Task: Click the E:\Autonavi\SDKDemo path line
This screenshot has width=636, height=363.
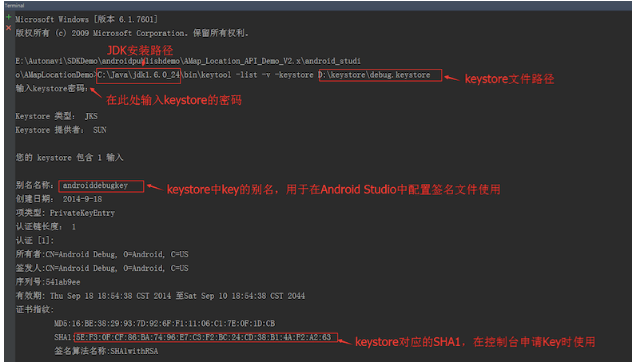Action: click(188, 61)
